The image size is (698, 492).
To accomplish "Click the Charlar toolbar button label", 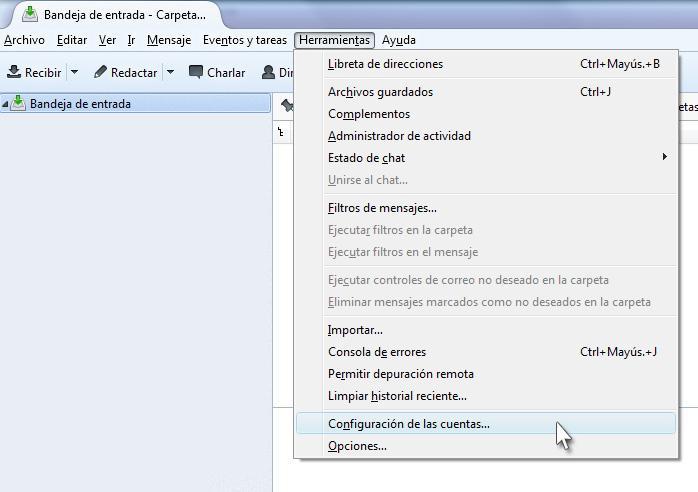I will (226, 73).
